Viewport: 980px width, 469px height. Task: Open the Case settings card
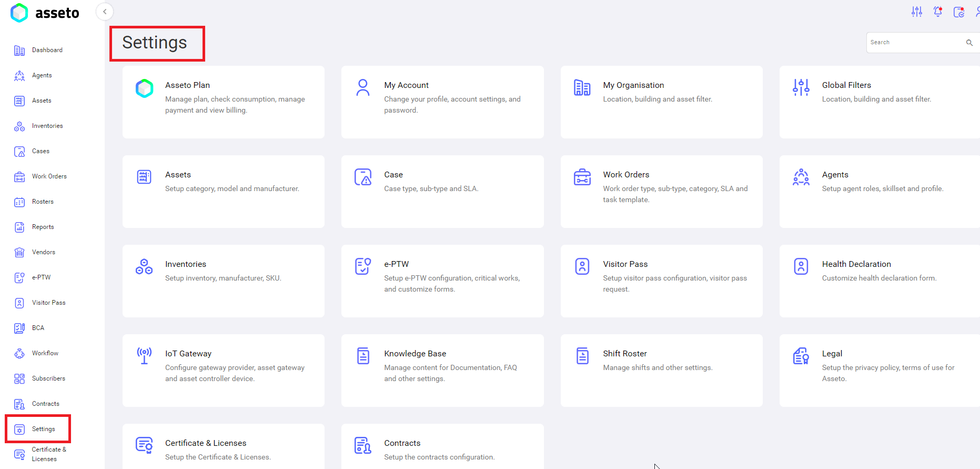[442, 192]
